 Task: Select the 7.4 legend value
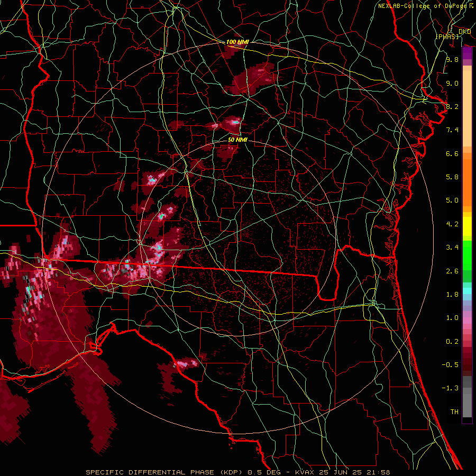point(452,130)
